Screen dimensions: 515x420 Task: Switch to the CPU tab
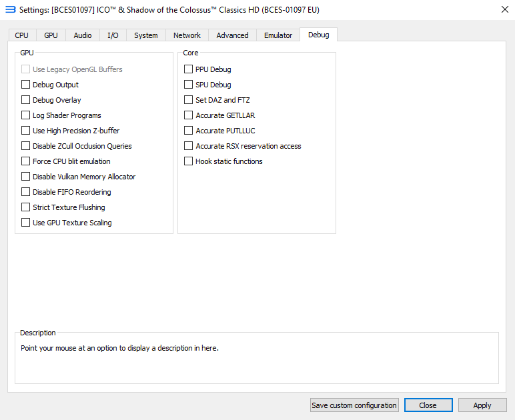21,35
